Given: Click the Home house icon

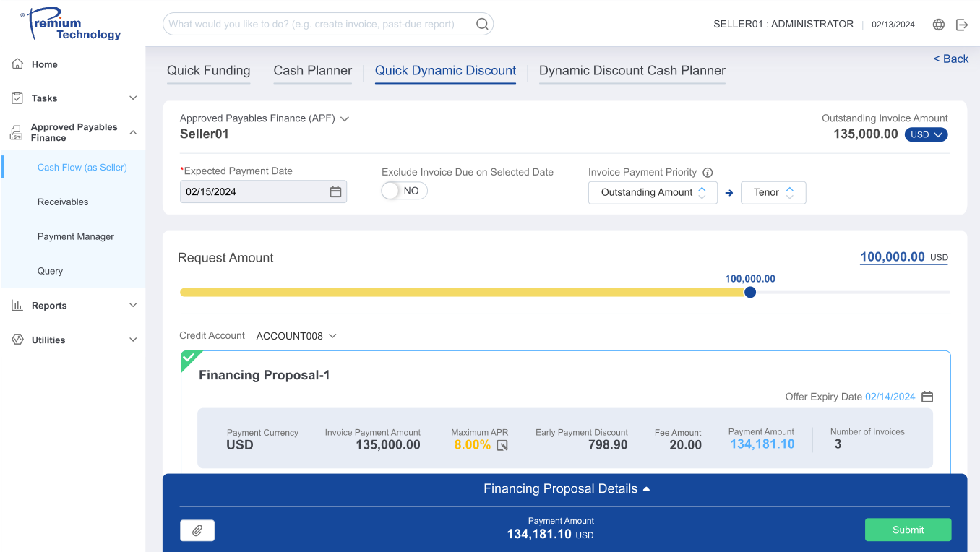Looking at the screenshot, I should [17, 64].
